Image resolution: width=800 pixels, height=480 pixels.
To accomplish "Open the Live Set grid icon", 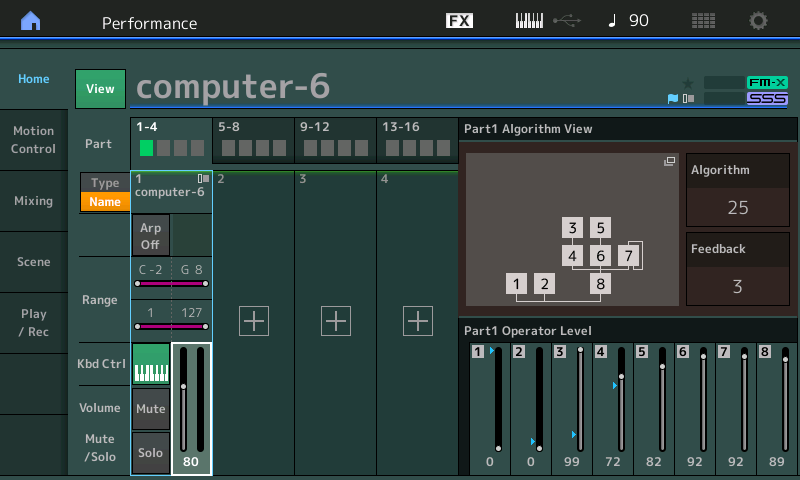I will (x=703, y=21).
